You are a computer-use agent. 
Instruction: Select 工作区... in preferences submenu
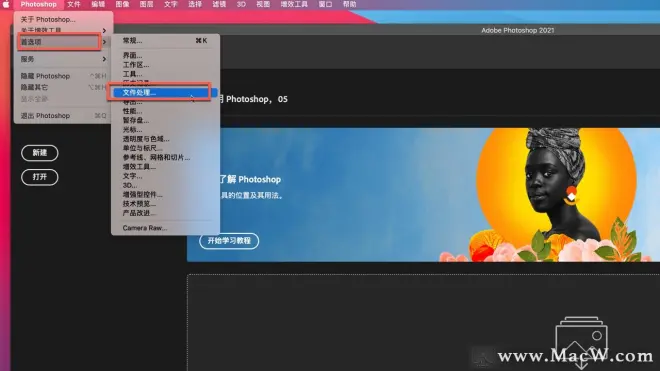click(165, 64)
